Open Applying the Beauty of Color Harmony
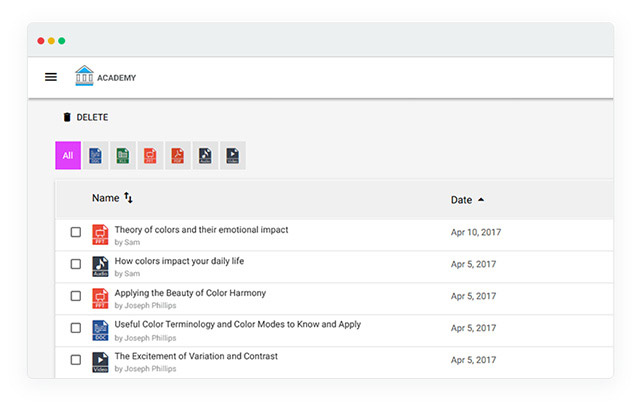The image size is (640, 410). coord(190,293)
